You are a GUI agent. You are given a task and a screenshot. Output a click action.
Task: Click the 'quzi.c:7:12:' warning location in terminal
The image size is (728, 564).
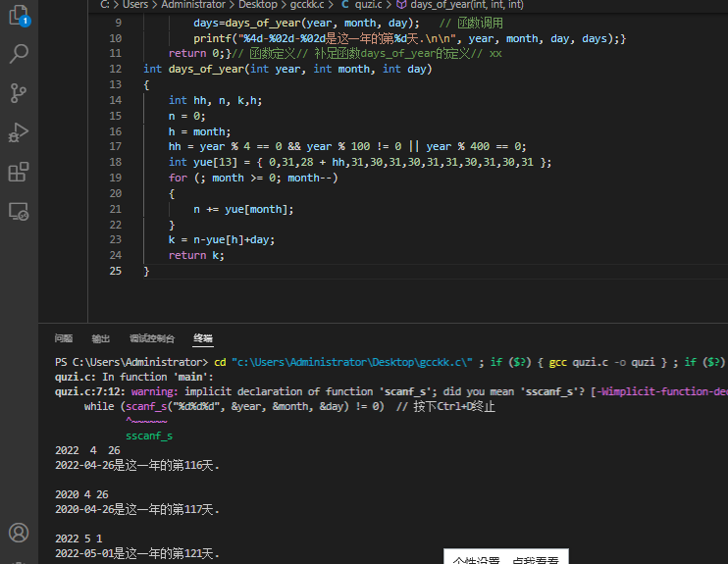pyautogui.click(x=90, y=391)
